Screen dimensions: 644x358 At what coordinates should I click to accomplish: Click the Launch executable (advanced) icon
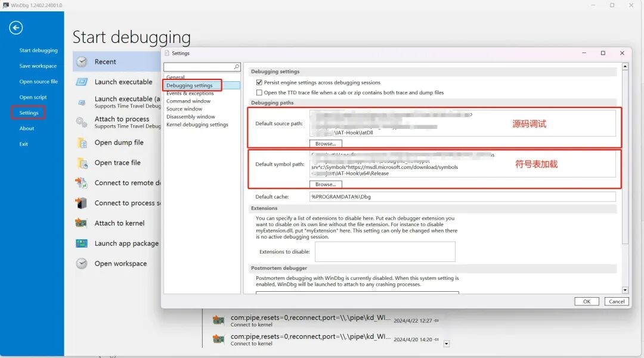82,102
